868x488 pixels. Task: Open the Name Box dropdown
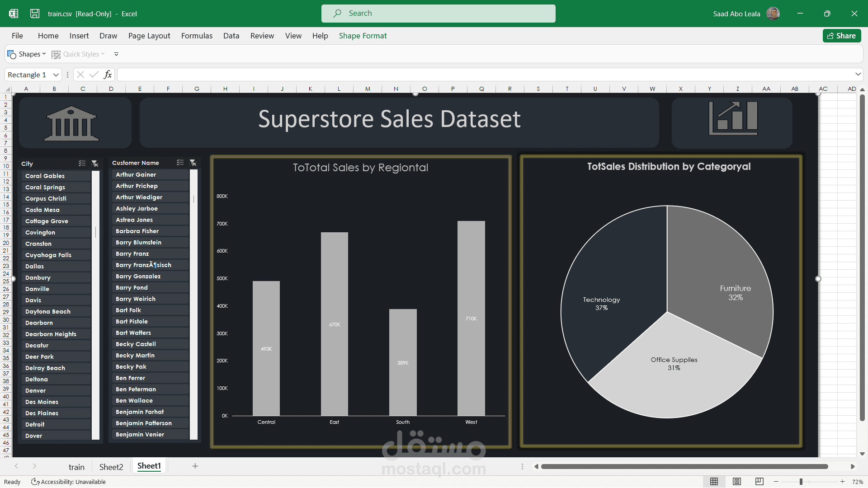56,75
